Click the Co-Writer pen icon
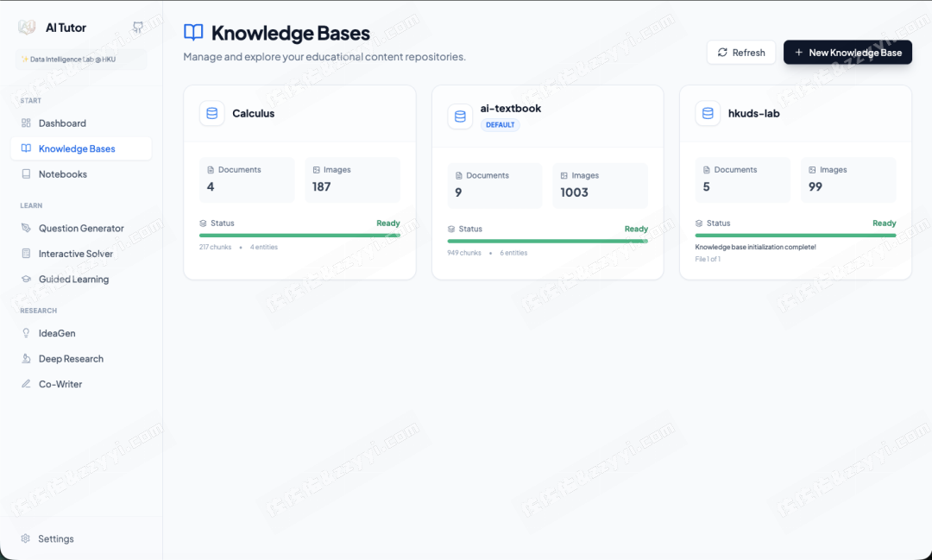932x560 pixels. (26, 384)
